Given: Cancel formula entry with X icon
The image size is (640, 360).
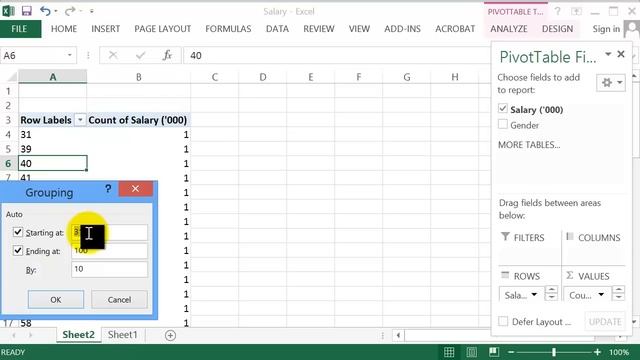Looking at the screenshot, I should click(113, 55).
